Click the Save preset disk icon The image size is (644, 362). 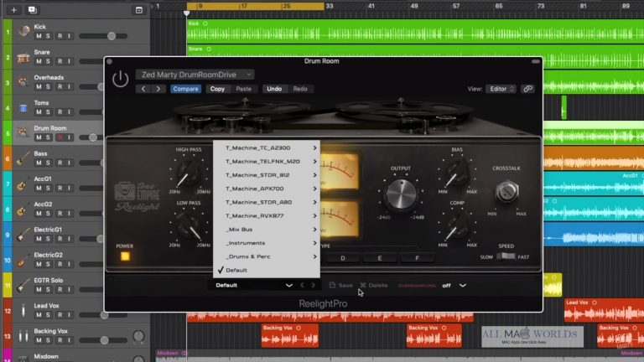point(332,285)
